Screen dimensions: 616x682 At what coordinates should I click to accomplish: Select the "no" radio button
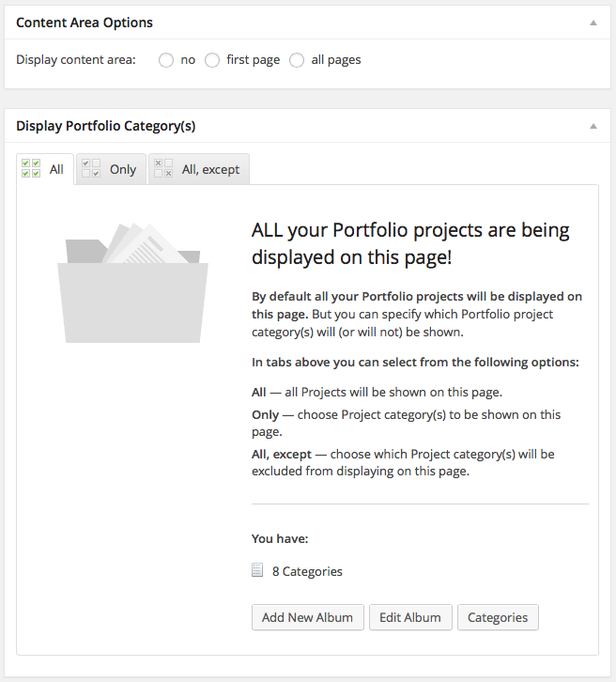[166, 60]
